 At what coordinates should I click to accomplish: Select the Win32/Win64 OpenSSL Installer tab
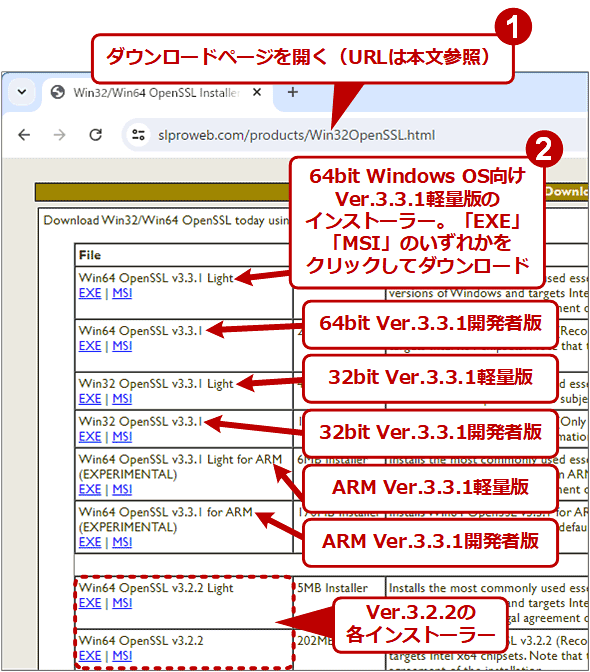coord(158,93)
